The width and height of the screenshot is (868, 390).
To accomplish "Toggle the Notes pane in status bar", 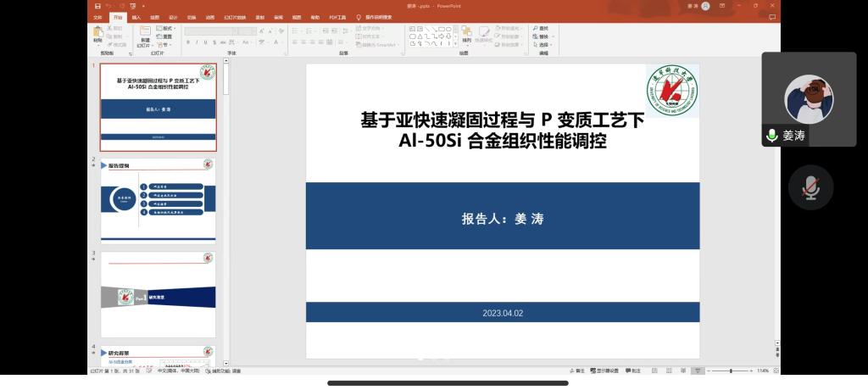I will click(x=577, y=370).
